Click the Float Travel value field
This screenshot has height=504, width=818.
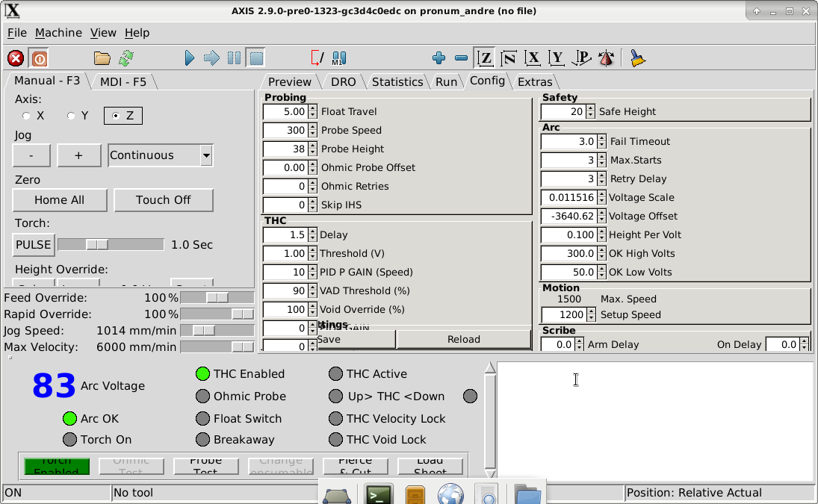pos(285,111)
